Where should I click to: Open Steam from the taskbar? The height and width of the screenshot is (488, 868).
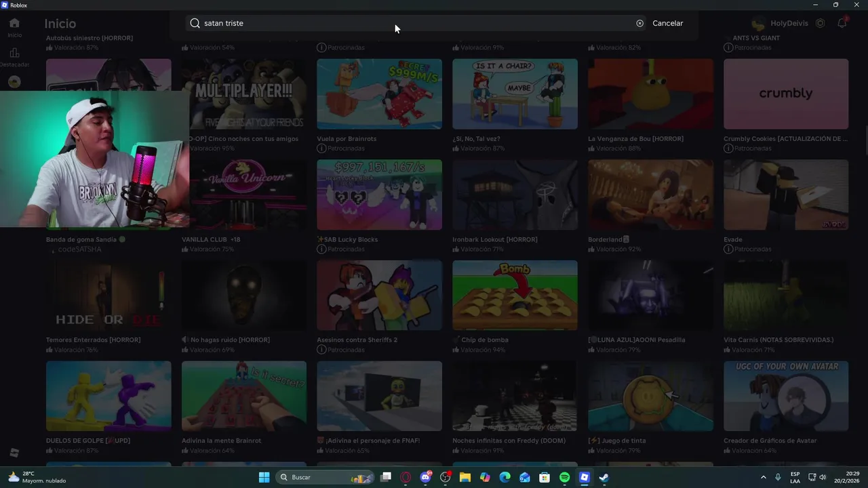pyautogui.click(x=604, y=477)
